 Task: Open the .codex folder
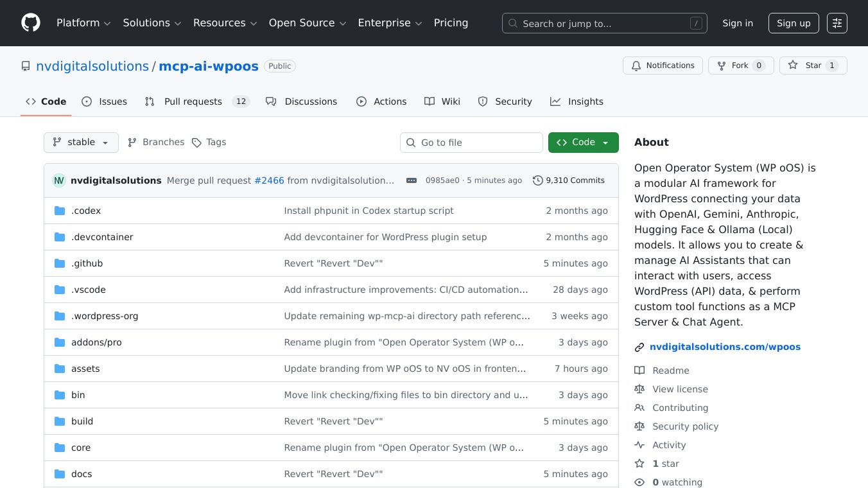85,211
